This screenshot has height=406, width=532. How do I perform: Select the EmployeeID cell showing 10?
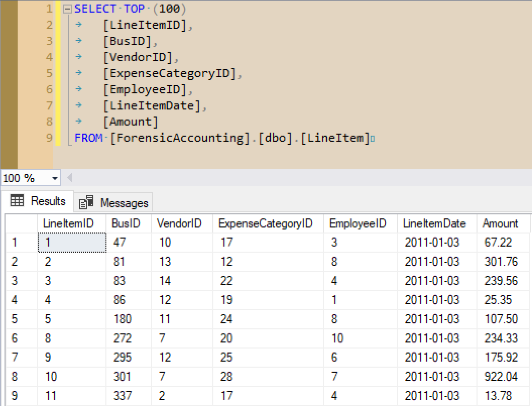tap(337, 338)
